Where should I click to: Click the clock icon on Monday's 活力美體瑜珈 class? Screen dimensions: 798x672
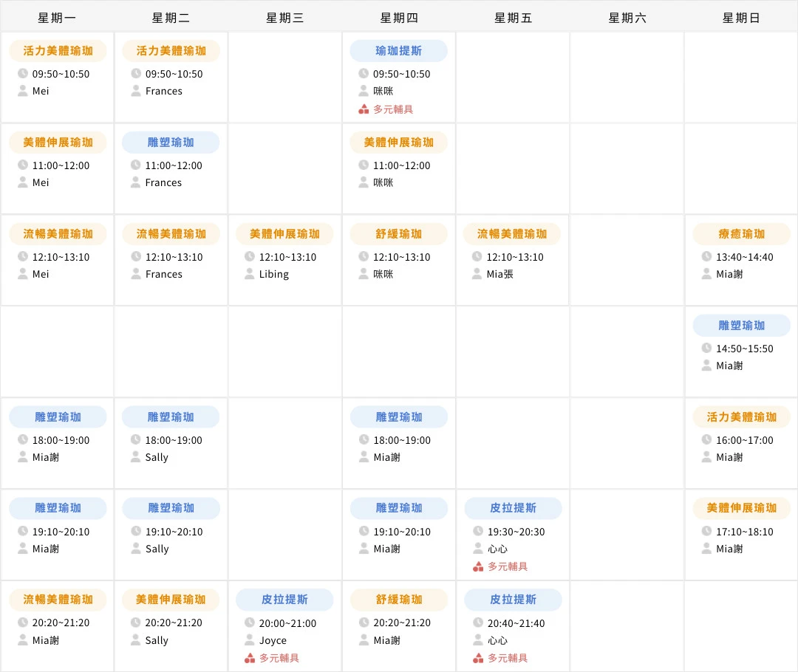[22, 74]
